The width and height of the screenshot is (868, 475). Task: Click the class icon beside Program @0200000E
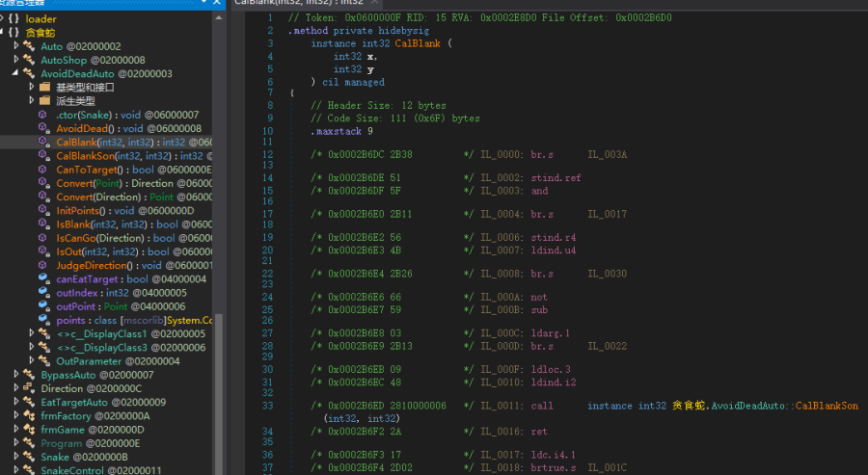click(x=29, y=443)
